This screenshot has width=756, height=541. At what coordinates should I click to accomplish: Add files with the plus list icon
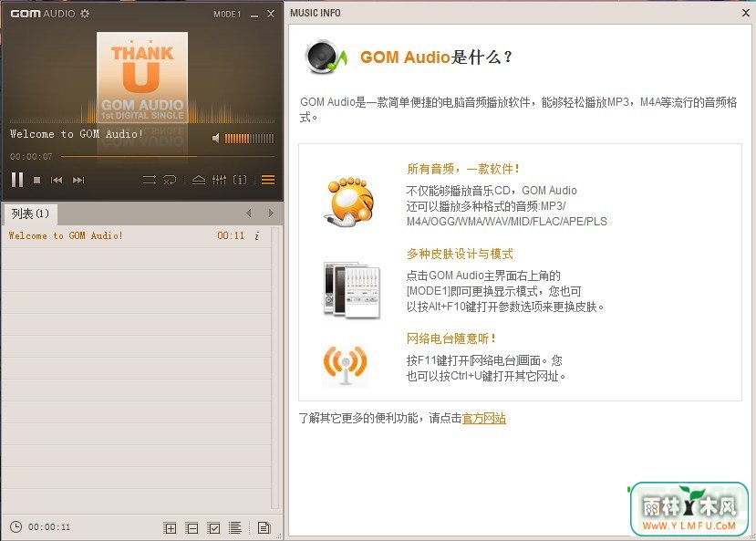click(170, 528)
